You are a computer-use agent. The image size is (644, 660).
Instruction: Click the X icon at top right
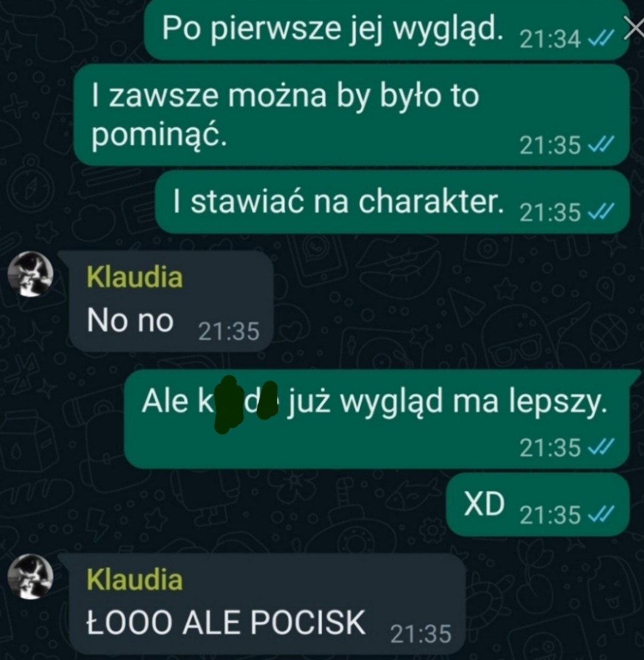tap(634, 29)
